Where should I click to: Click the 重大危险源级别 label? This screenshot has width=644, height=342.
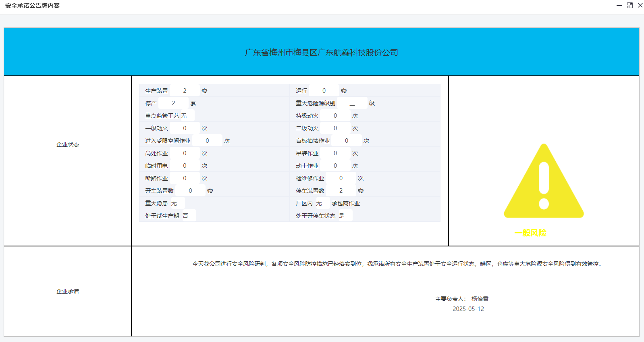tap(316, 103)
